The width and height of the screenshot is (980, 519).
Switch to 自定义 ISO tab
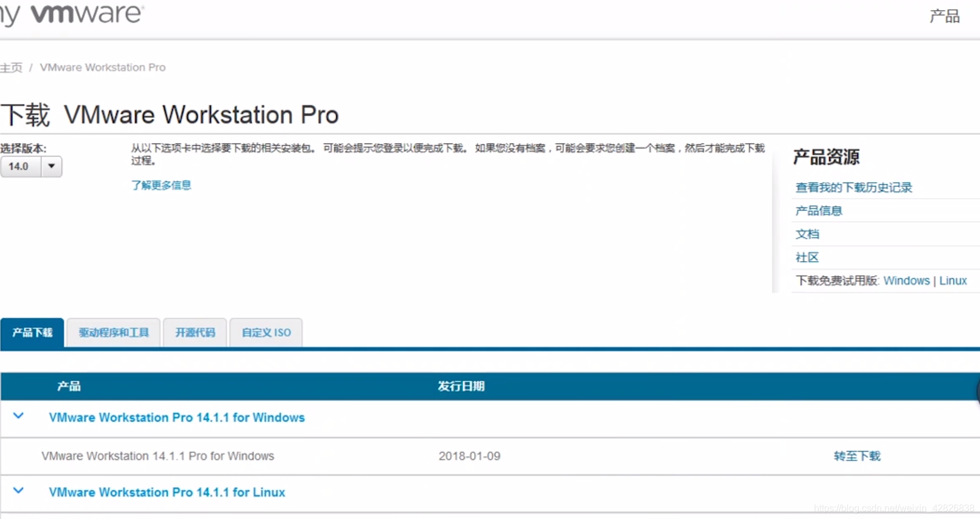[266, 332]
